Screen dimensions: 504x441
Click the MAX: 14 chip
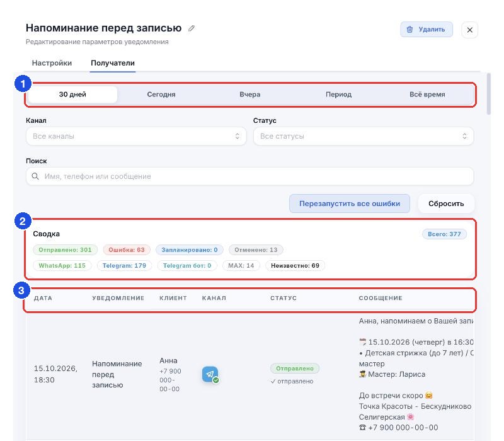[x=241, y=265]
